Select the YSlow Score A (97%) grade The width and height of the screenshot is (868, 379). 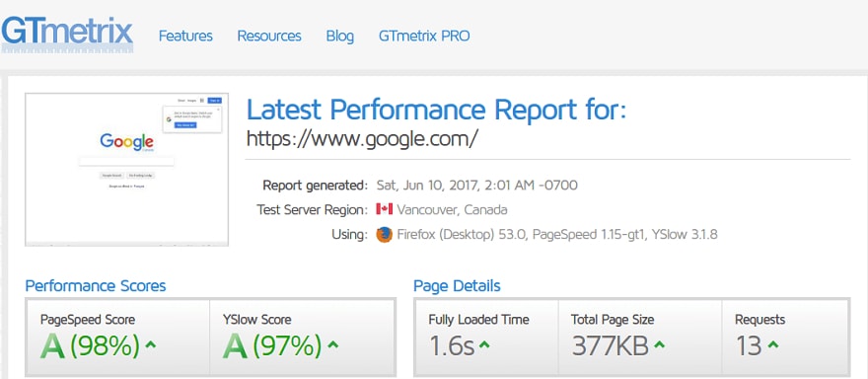click(272, 345)
